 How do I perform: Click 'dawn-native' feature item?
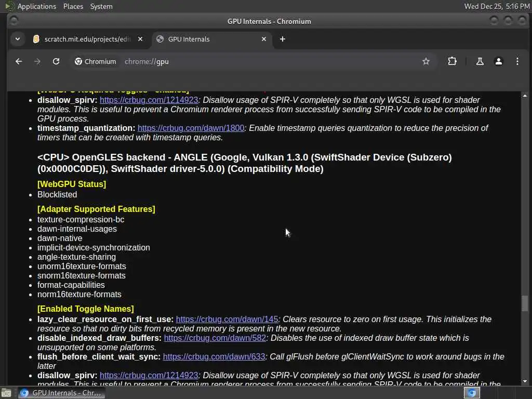tap(60, 238)
